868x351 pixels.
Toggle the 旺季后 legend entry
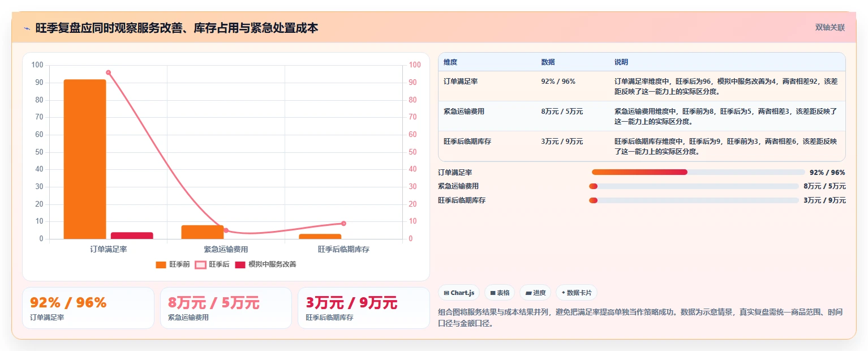pos(212,264)
